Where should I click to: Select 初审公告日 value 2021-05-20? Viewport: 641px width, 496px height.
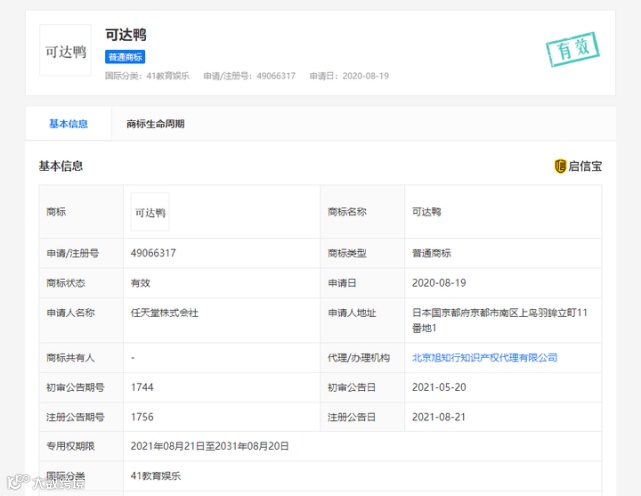tap(439, 387)
